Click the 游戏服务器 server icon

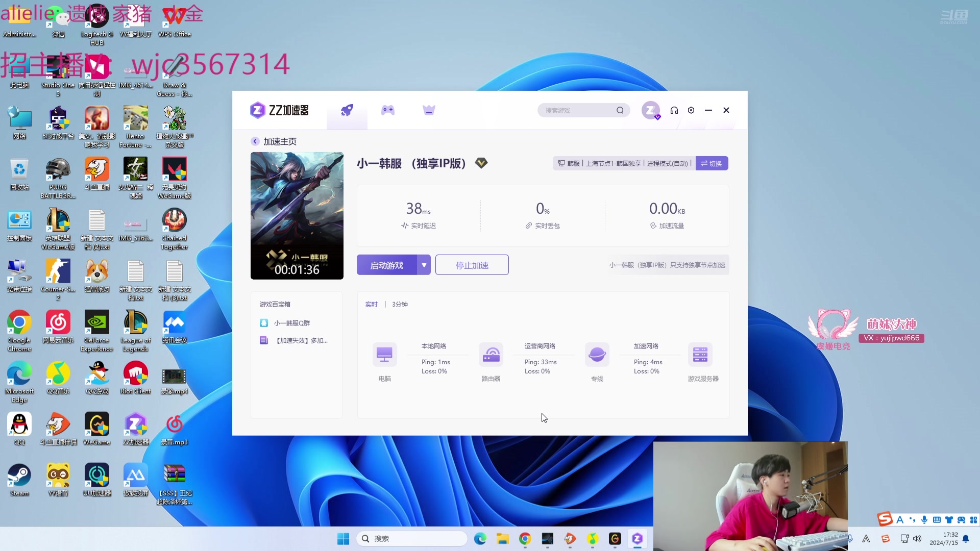coord(700,355)
